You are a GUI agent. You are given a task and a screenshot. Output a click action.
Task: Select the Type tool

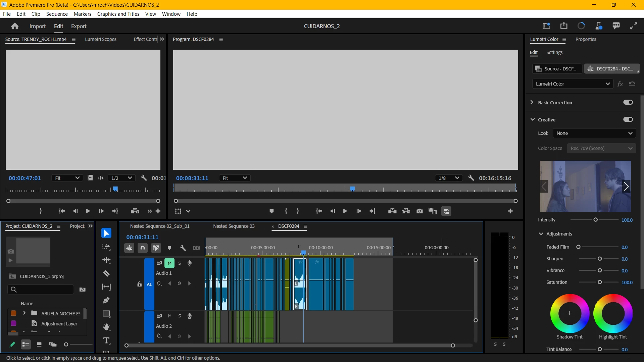point(106,341)
